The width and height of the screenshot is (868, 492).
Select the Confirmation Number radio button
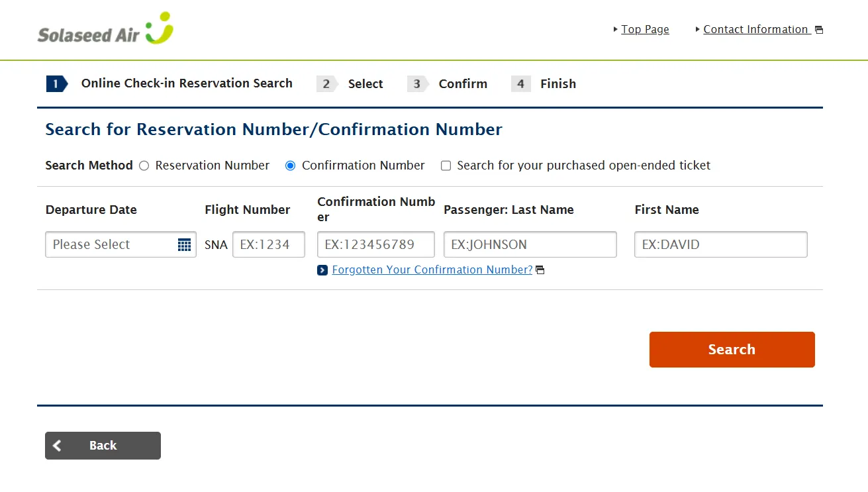290,166
